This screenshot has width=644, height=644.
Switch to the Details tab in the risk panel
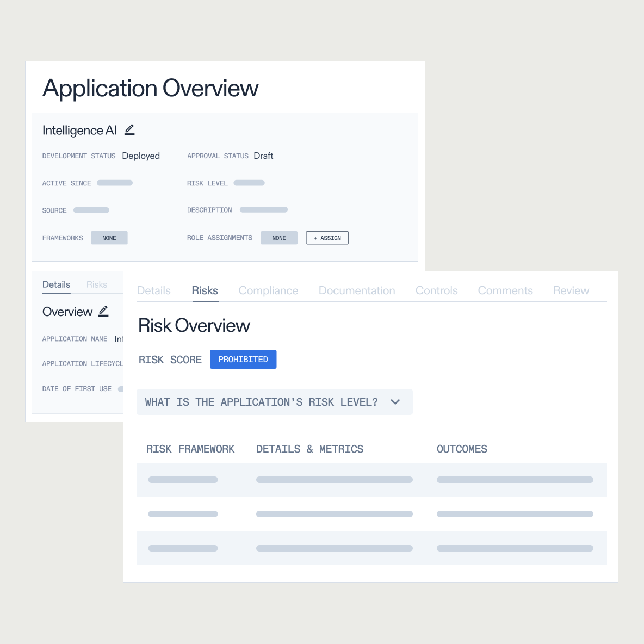153,290
